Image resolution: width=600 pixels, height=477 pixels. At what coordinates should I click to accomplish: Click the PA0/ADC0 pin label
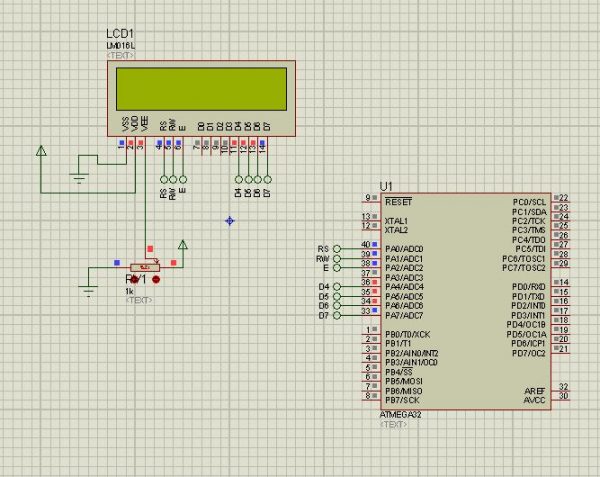pos(404,249)
